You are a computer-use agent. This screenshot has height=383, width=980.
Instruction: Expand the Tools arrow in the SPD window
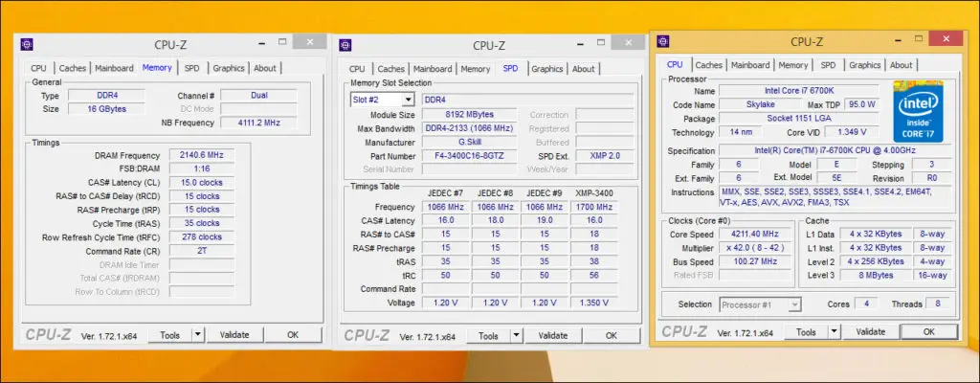pyautogui.click(x=515, y=336)
